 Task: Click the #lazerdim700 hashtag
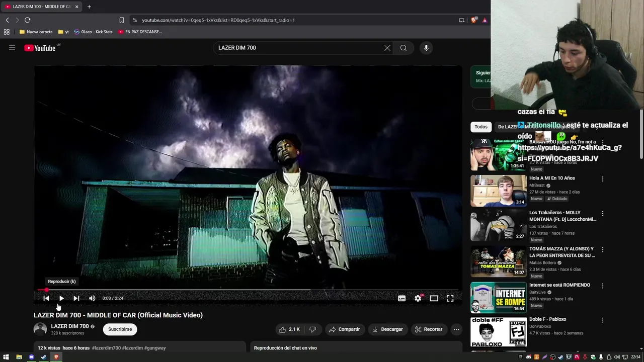pyautogui.click(x=106, y=348)
